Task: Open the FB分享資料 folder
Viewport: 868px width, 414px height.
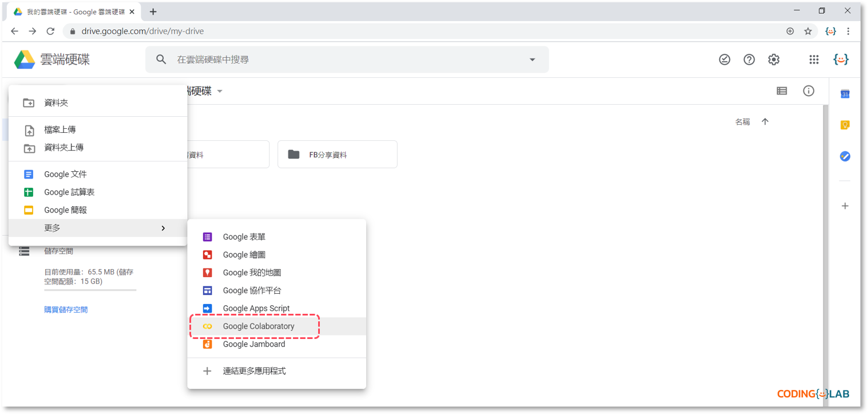Action: 338,155
